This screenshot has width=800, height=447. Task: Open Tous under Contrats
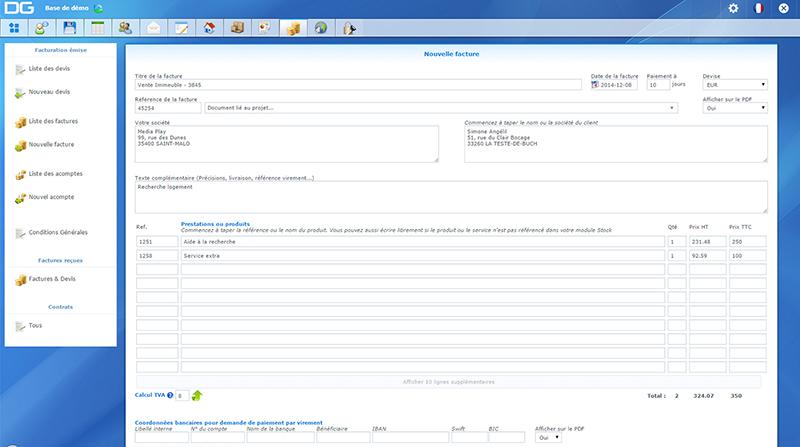point(35,325)
